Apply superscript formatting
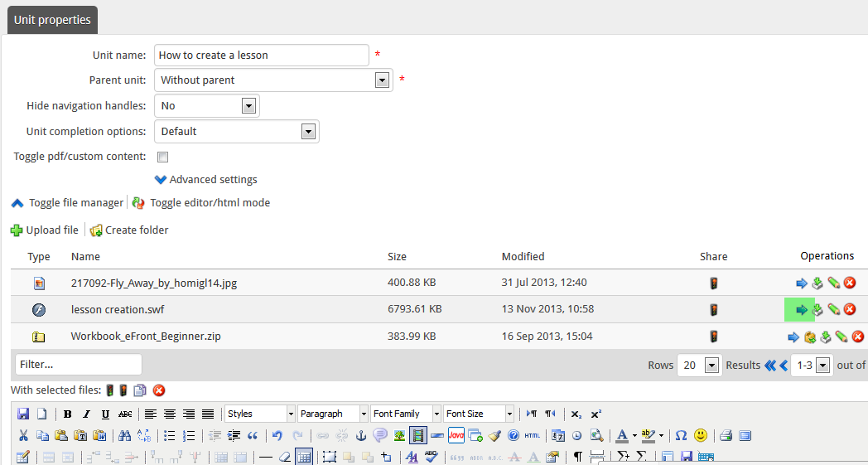Screen dimensions: 868x465 [x=596, y=414]
